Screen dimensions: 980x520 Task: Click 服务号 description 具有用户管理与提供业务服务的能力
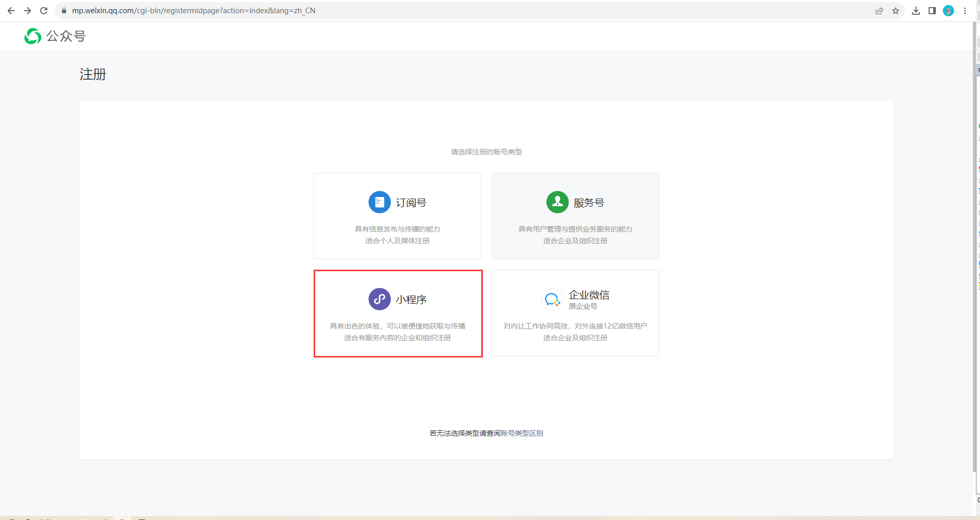coord(575,229)
